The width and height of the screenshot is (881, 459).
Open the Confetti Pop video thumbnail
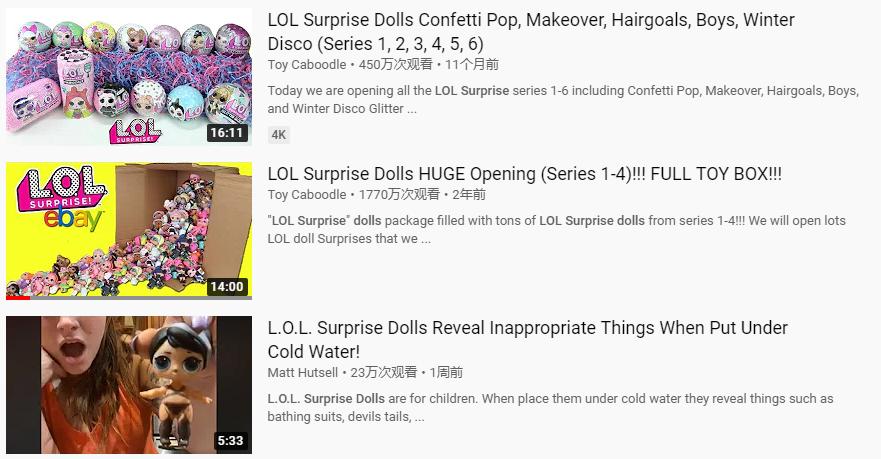(x=129, y=77)
